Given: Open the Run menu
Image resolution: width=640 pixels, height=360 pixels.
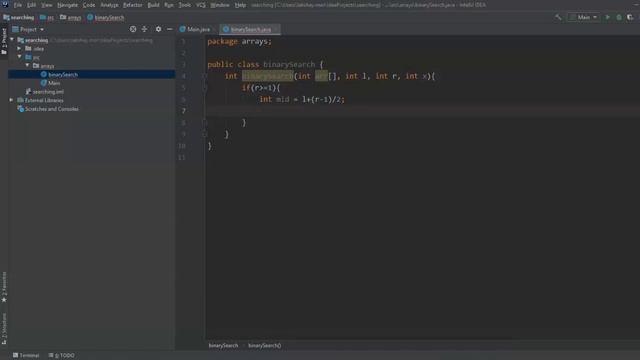Looking at the screenshot, I should click(169, 5).
